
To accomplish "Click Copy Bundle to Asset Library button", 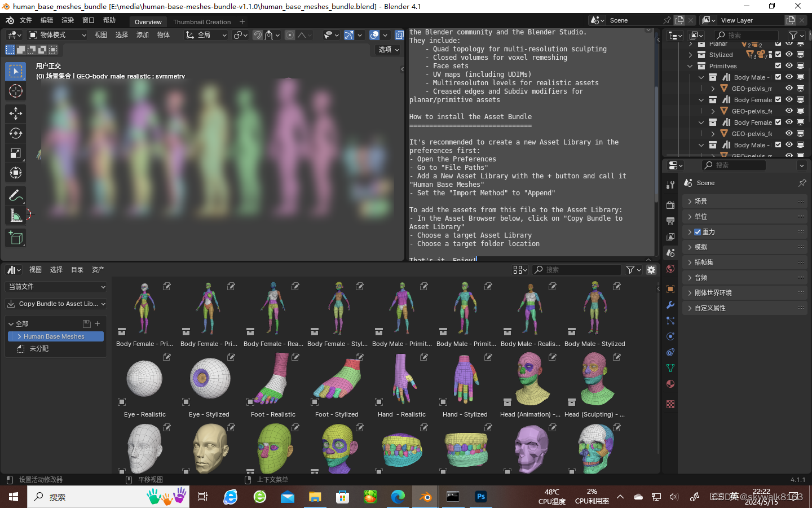I will point(56,304).
